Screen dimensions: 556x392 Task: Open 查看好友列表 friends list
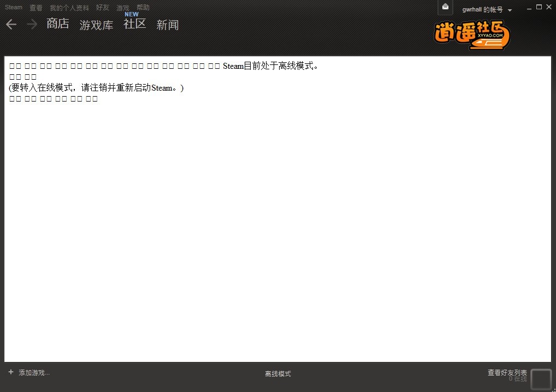[507, 372]
